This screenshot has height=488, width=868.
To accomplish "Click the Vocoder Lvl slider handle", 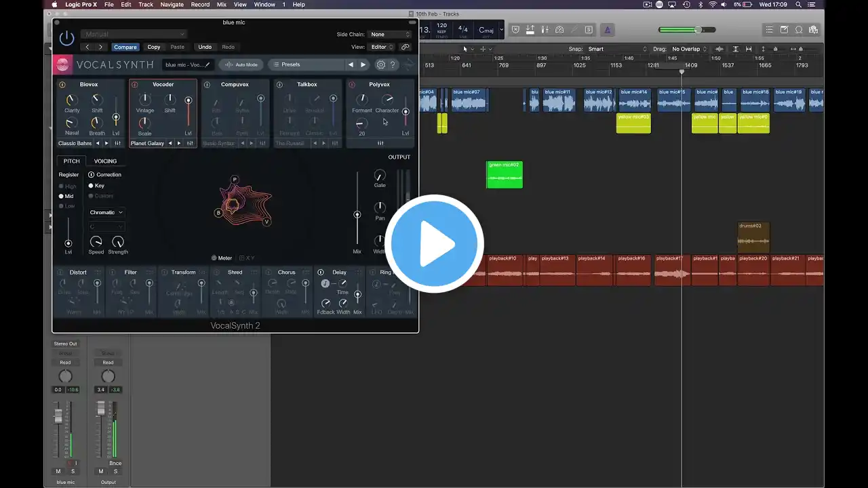I will (189, 101).
